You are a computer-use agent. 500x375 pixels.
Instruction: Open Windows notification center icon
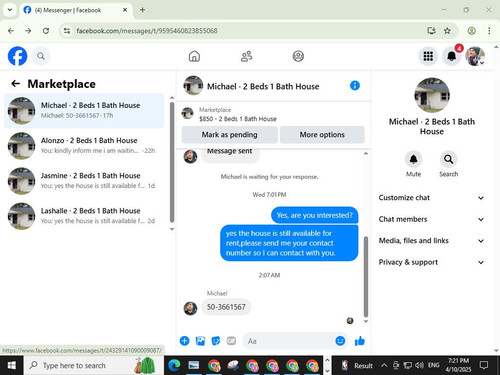point(483,365)
